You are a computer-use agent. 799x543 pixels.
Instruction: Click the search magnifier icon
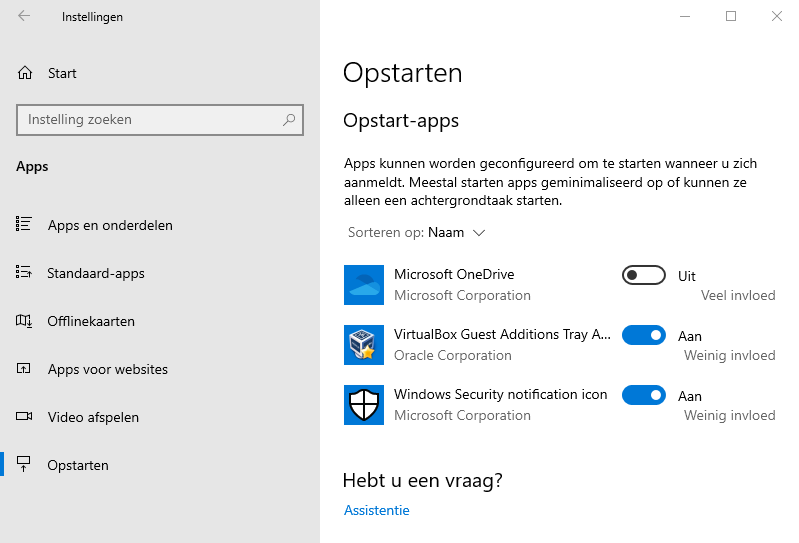(289, 120)
